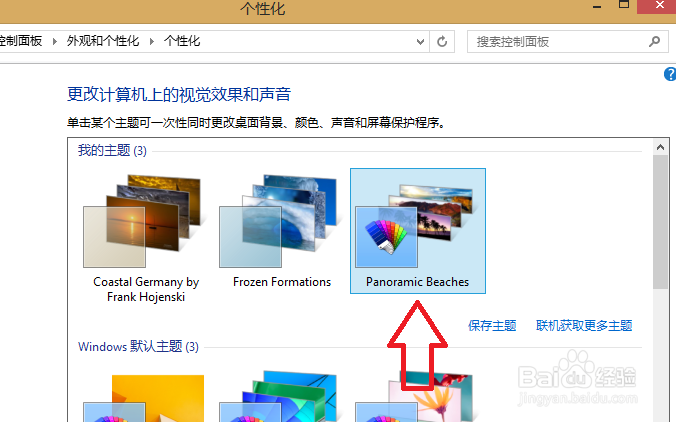
Task: Click the 更改计算机上的视觉效果和声音 heading
Action: pos(179,94)
